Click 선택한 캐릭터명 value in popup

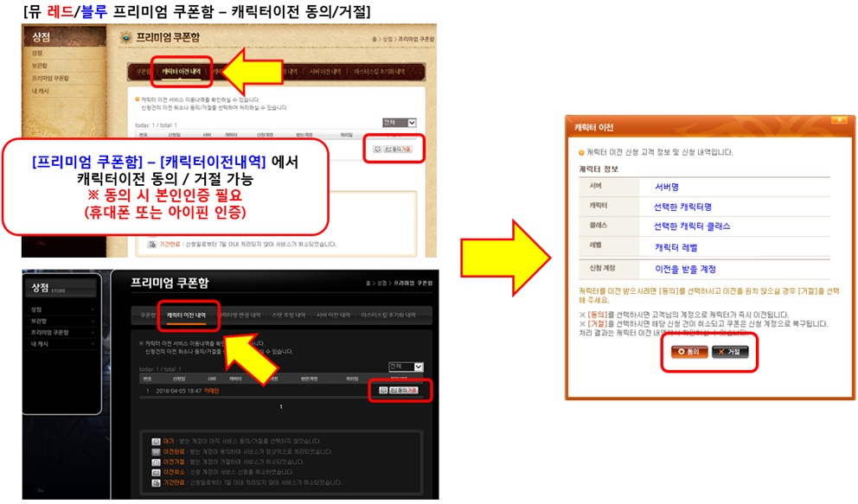click(x=682, y=207)
